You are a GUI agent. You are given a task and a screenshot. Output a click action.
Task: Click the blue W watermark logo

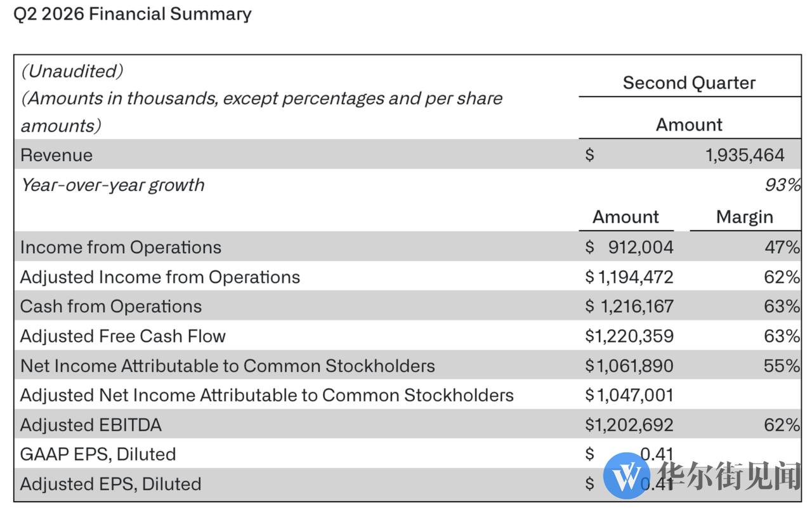point(626,476)
